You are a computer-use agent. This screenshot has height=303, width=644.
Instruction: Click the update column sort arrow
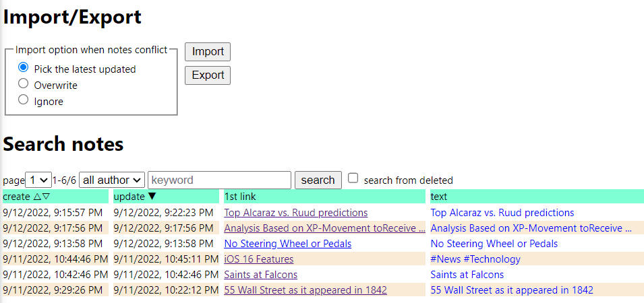pos(152,197)
